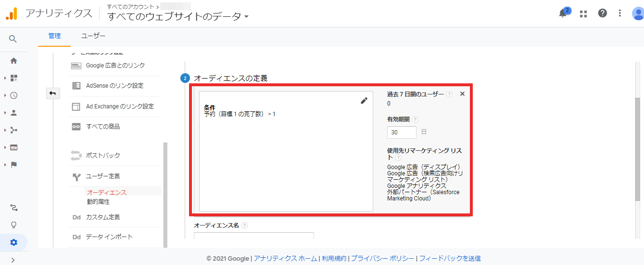Click the 有効期間 days input field

pyautogui.click(x=402, y=132)
